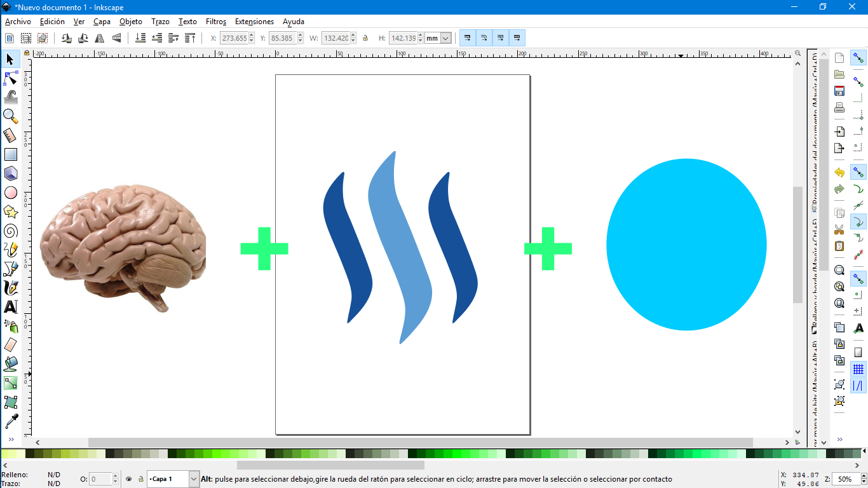Screen dimensions: 868x488
Task: Select the Tweak tool
Action: tap(11, 97)
